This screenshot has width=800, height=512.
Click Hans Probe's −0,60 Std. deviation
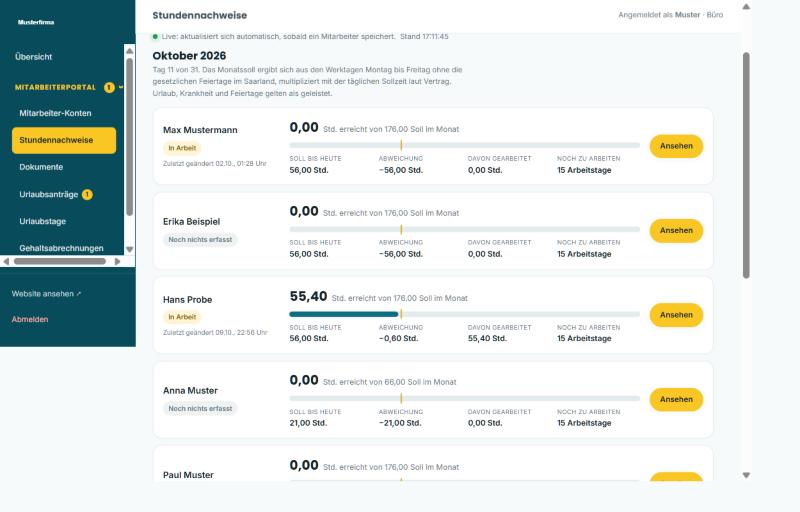point(398,339)
